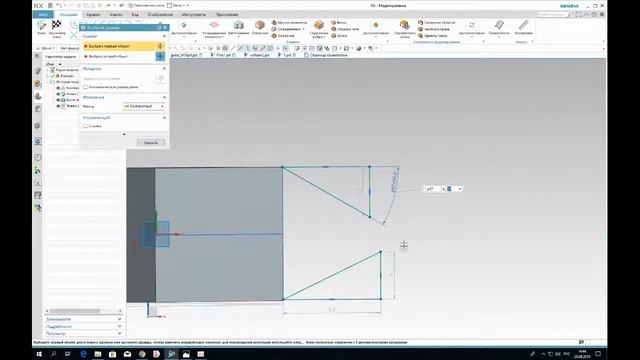
Task: Open File Explorer from the taskbar
Action: coord(98,354)
